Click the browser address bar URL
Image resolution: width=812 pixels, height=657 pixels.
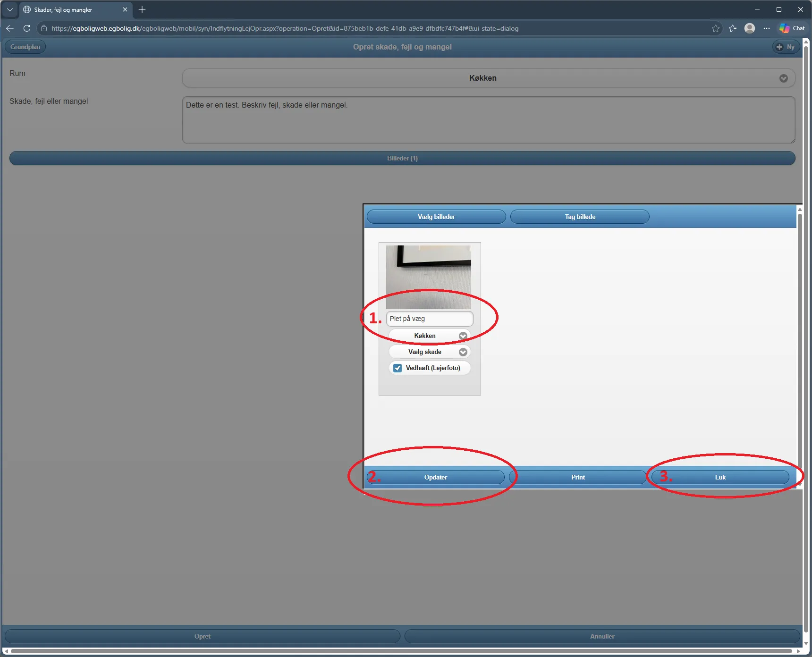[x=285, y=28]
